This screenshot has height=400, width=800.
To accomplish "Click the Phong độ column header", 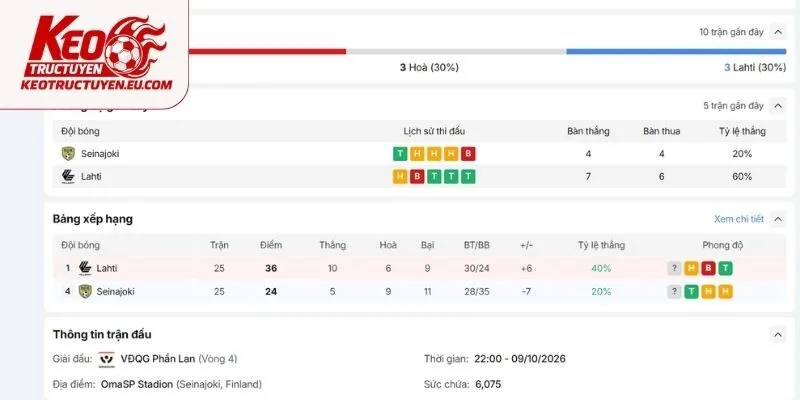I will tap(723, 245).
